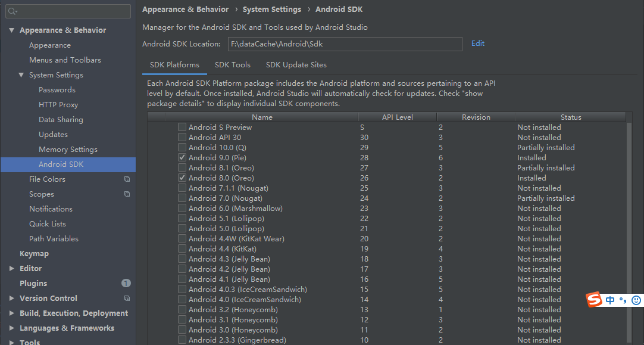644x345 pixels.
Task: Check the Android 10.0 (Q) checkbox
Action: [x=182, y=147]
